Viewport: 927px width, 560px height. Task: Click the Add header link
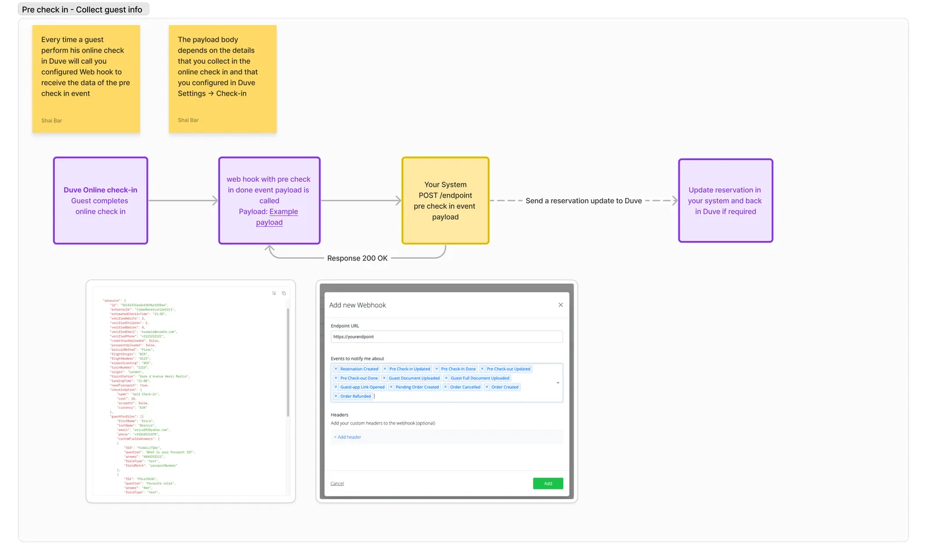coord(348,437)
